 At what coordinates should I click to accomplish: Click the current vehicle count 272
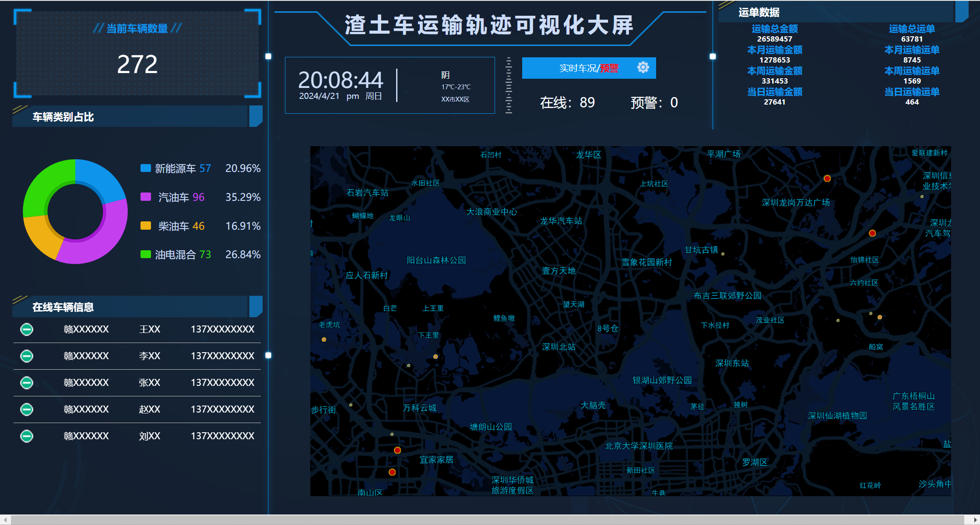coord(137,64)
